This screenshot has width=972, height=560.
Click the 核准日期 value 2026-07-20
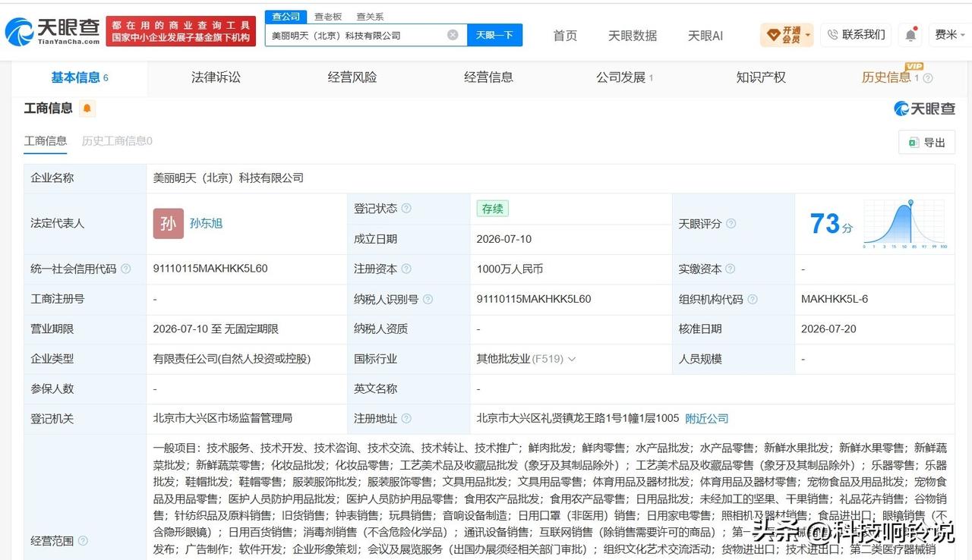click(829, 329)
